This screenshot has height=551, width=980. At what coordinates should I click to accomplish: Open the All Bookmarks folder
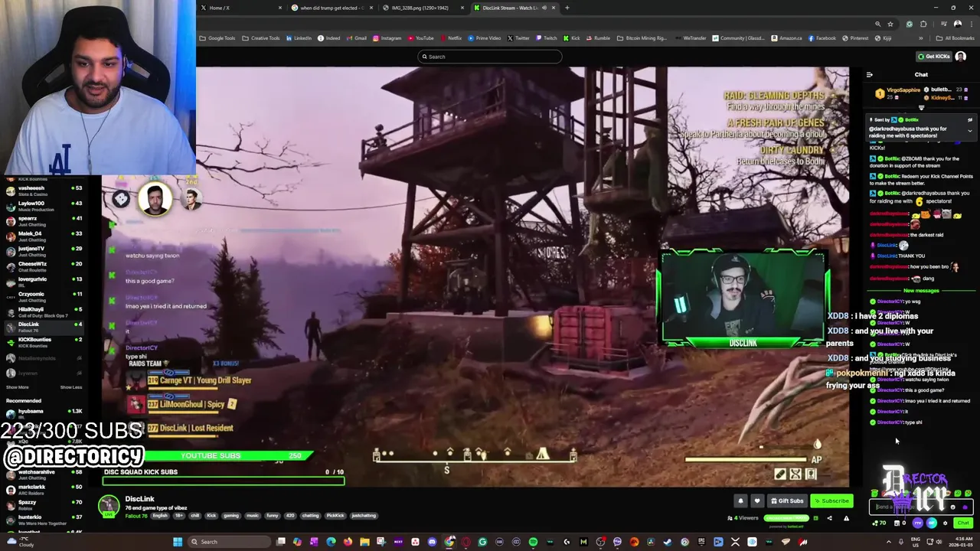click(x=955, y=38)
